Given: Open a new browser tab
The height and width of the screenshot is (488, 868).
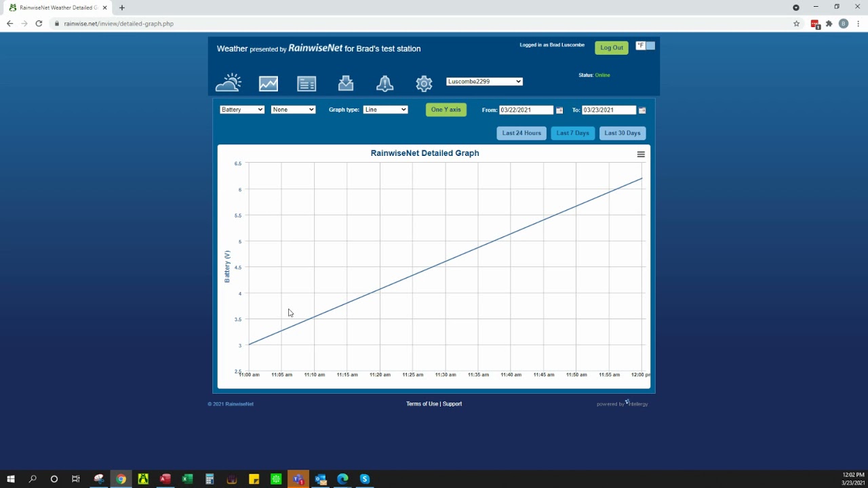Looking at the screenshot, I should pos(122,7).
